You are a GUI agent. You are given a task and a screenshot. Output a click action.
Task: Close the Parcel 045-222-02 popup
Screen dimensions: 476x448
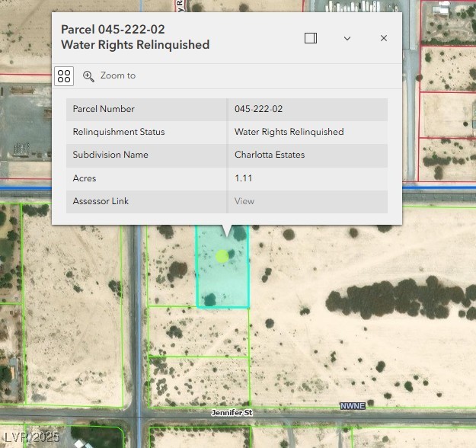pyautogui.click(x=384, y=38)
